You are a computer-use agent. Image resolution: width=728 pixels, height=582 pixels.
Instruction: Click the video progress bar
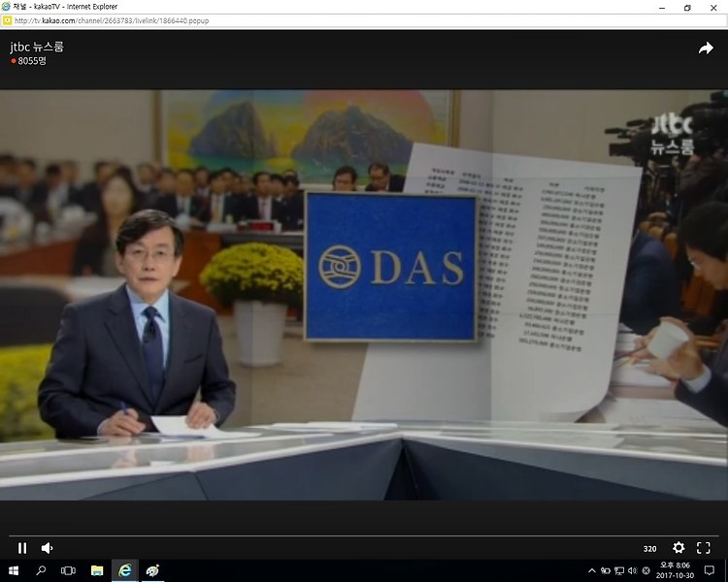(x=364, y=536)
